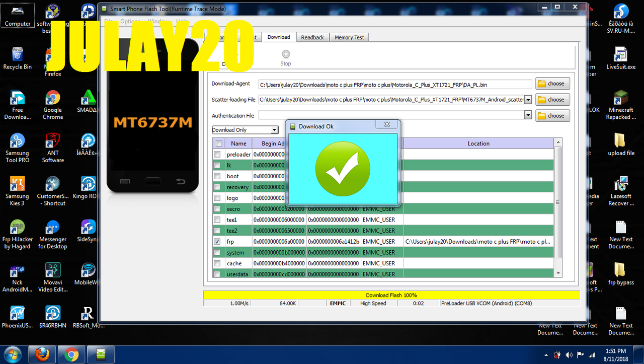644x364 pixels.
Task: Open Minecraft Repacked desktop icon
Action: click(x=621, y=106)
